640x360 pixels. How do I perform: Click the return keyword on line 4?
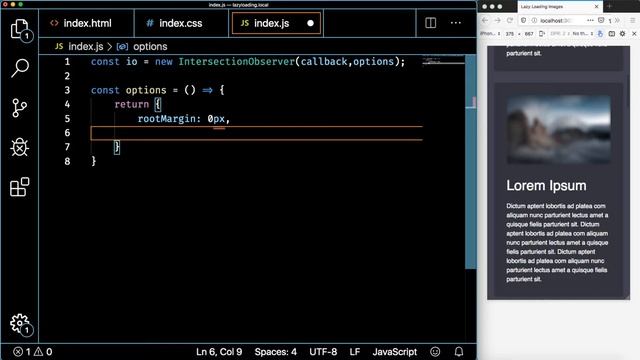point(131,104)
